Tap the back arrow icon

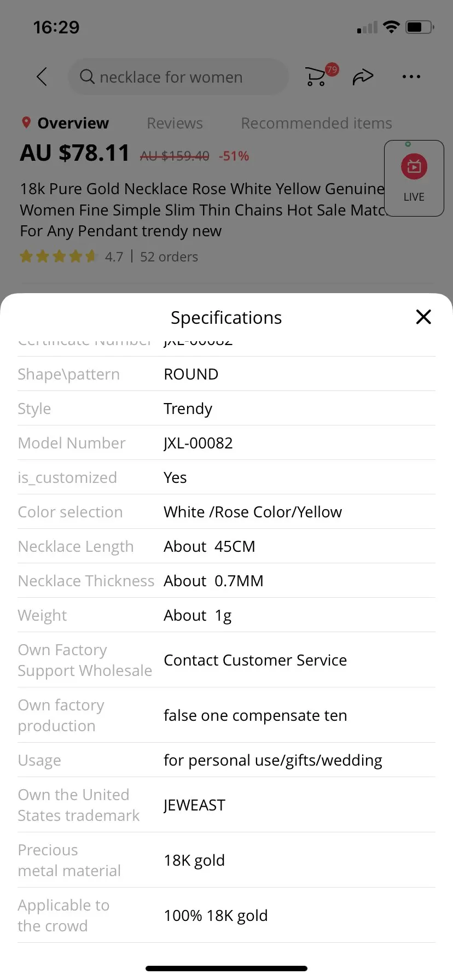pos(42,77)
